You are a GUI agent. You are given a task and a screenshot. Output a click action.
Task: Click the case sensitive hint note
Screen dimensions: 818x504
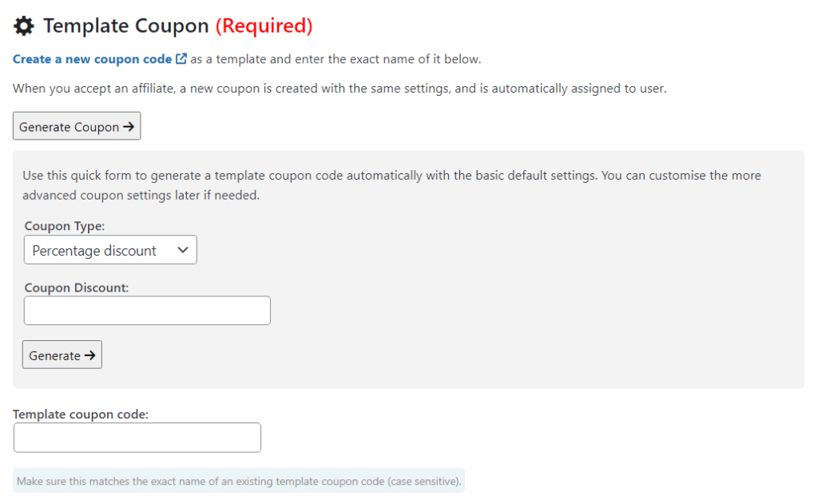click(239, 481)
